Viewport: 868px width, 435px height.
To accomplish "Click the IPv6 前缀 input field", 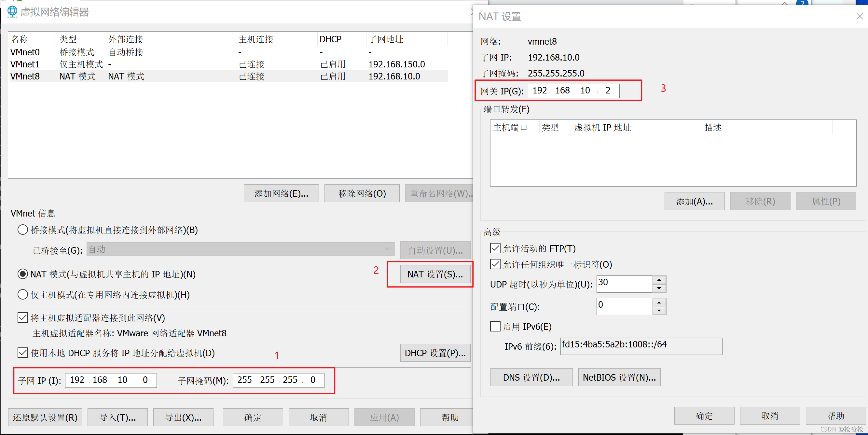I will tap(641, 346).
